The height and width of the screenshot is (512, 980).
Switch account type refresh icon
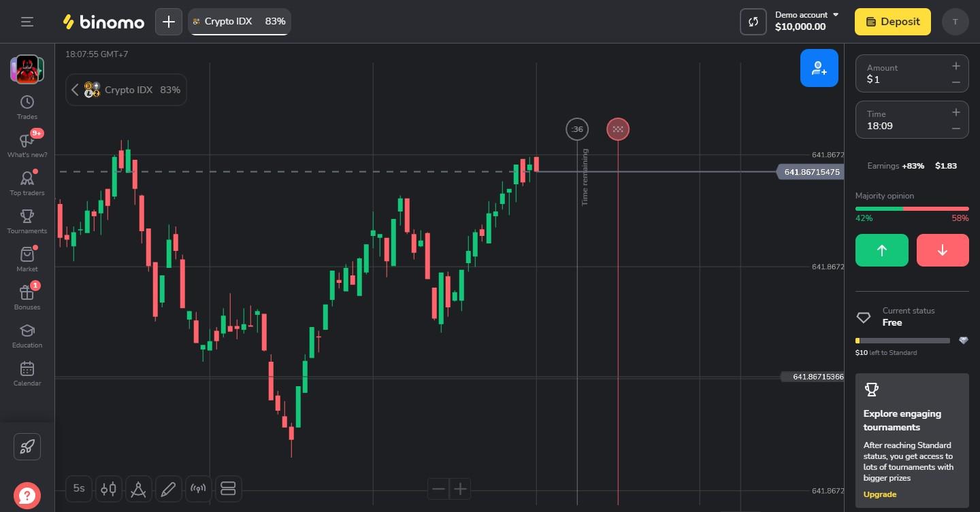click(753, 22)
